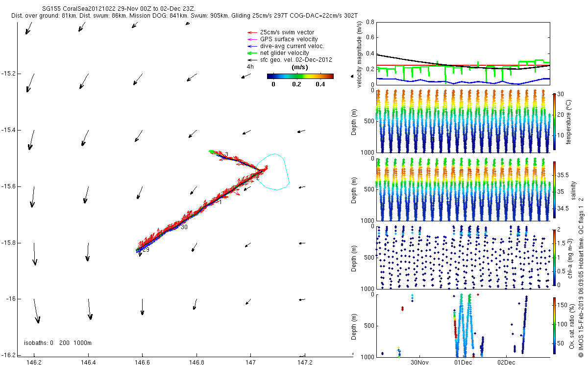Click the 146.2 longitude tick label
Image resolution: width=588 pixels, height=368 pixels.
tap(34, 363)
